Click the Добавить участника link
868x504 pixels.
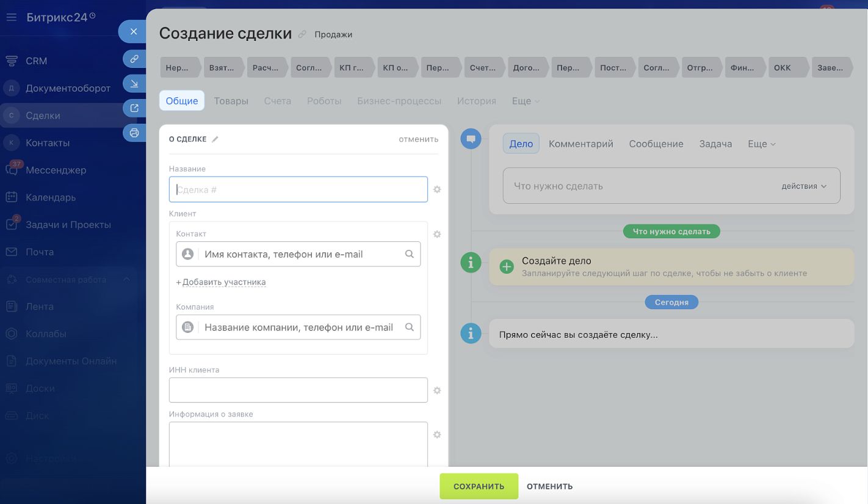[223, 282]
